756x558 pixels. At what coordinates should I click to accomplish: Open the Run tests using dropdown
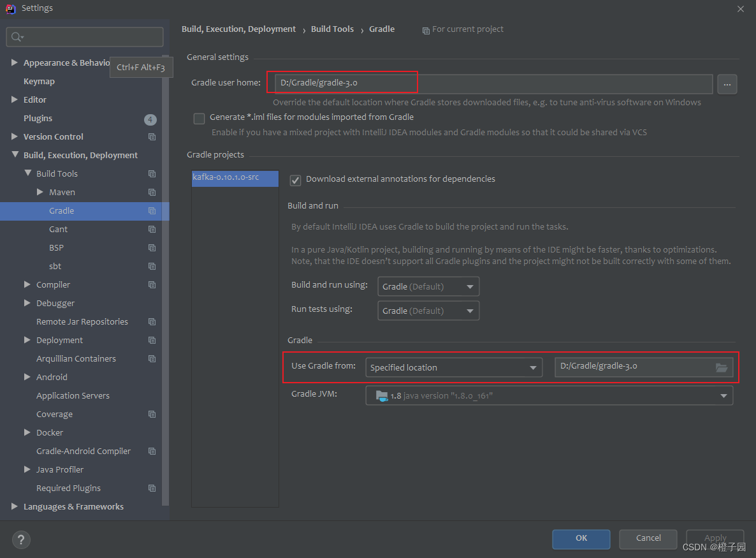click(428, 311)
